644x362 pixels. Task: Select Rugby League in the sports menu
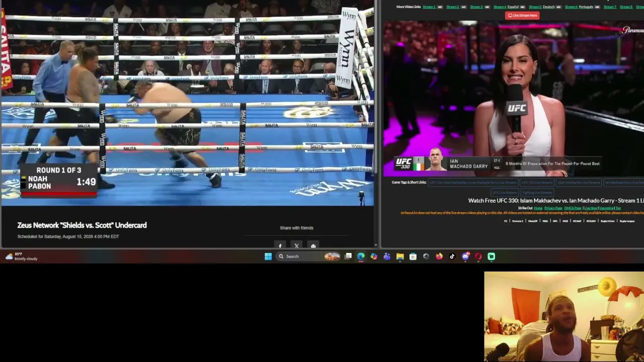tap(627, 221)
